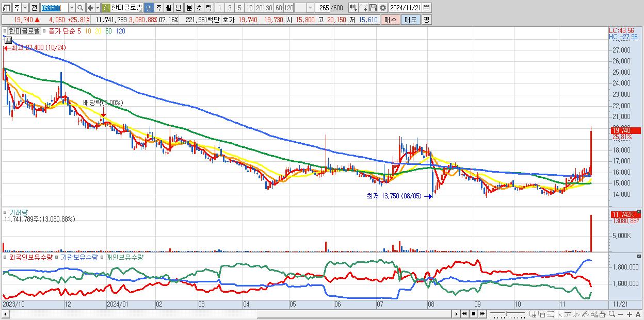Open the stock code dropdown arrow
The width and height of the screenshot is (644, 320).
72,8
